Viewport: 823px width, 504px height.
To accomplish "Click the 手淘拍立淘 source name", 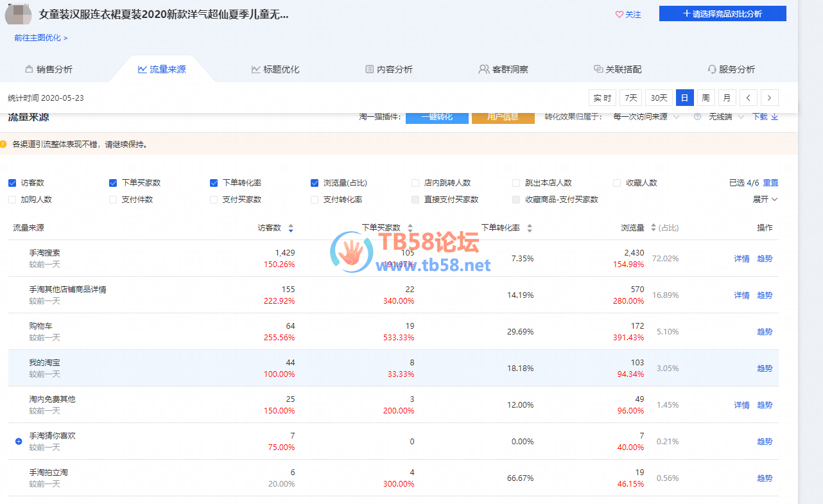I will click(48, 473).
